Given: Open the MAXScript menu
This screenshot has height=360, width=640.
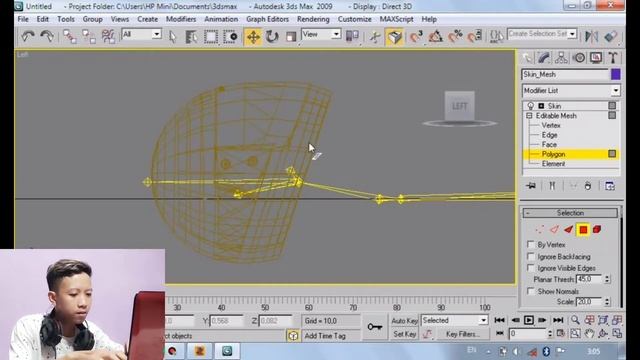Looking at the screenshot, I should click(396, 19).
